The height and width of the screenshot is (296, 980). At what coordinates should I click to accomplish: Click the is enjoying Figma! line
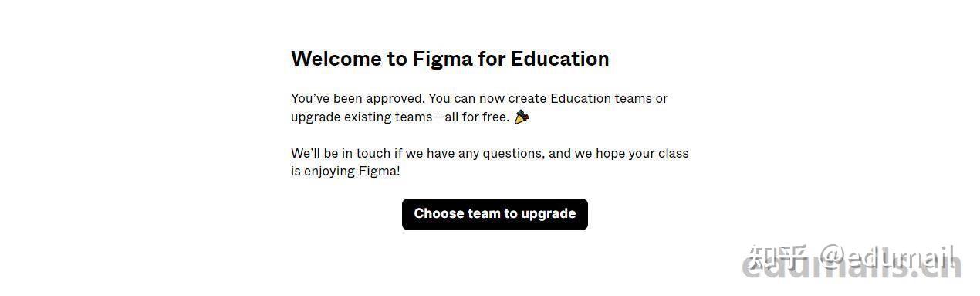346,172
